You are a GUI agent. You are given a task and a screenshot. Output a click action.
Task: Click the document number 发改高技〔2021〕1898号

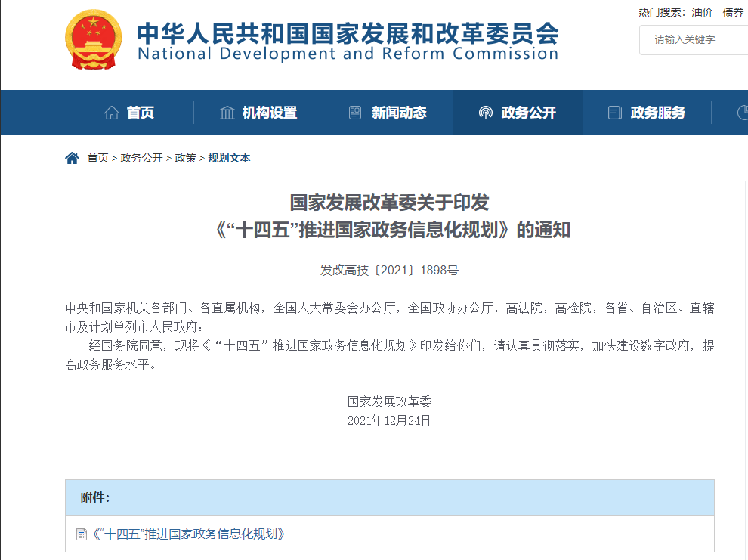(x=389, y=270)
